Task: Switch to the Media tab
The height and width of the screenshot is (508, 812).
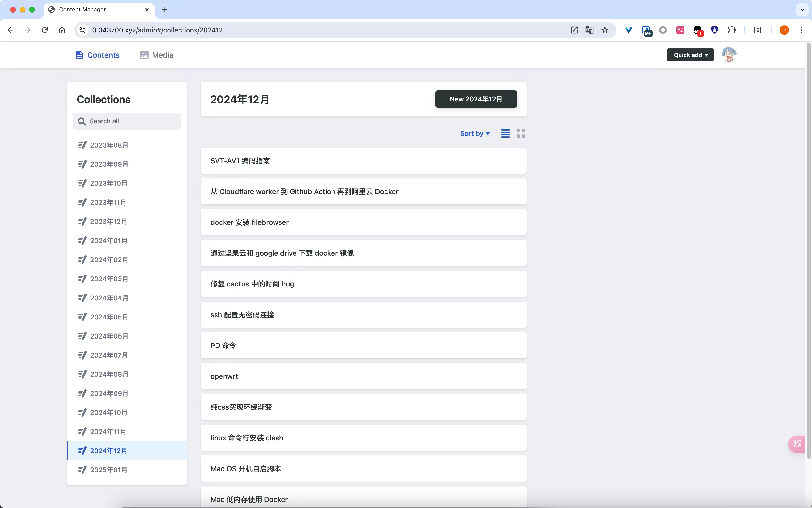Action: pyautogui.click(x=157, y=55)
